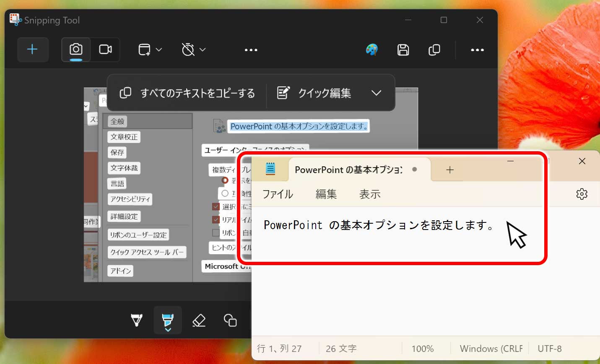Select 全般 category in captured options list
Screen dimensions: 600x364
(117, 121)
